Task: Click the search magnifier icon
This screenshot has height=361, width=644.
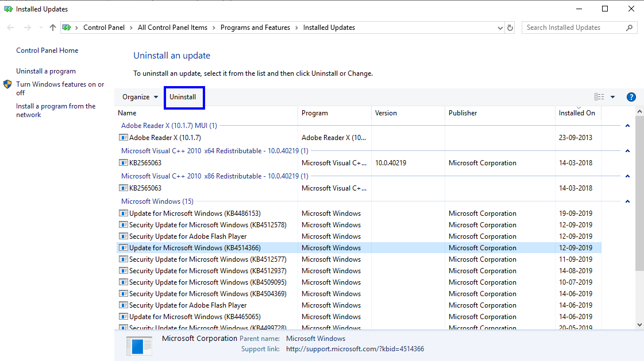Action: coord(628,27)
